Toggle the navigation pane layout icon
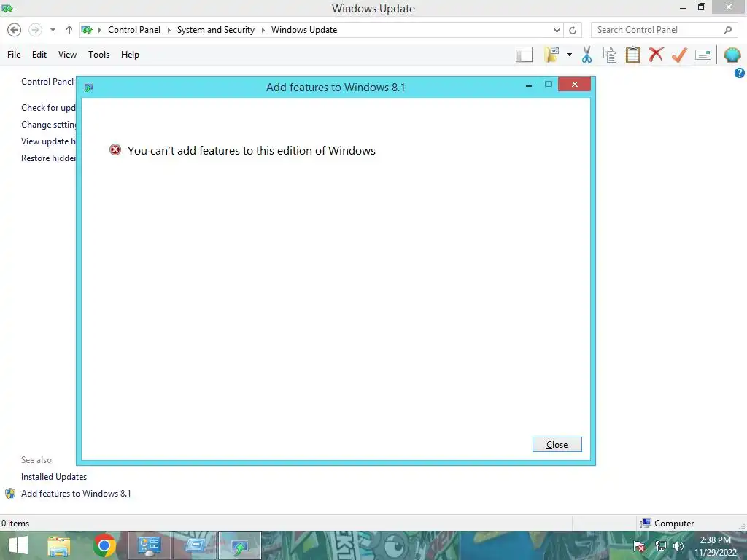 click(524, 54)
